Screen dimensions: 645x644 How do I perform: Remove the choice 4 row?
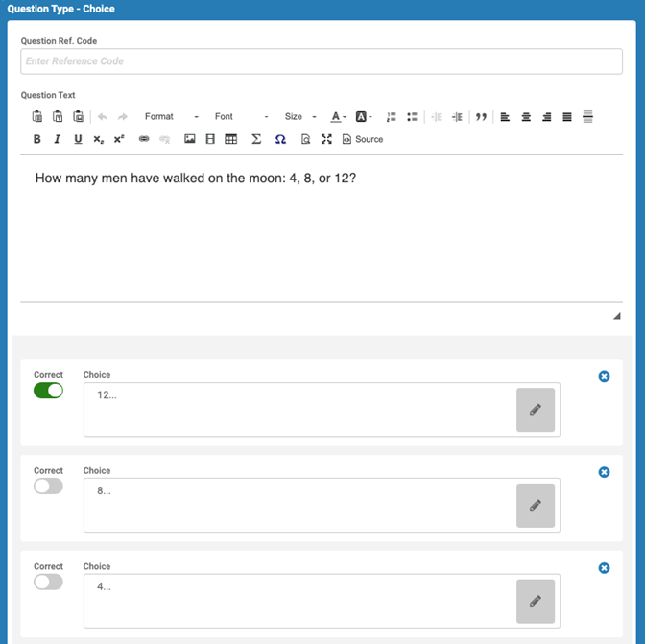point(604,568)
